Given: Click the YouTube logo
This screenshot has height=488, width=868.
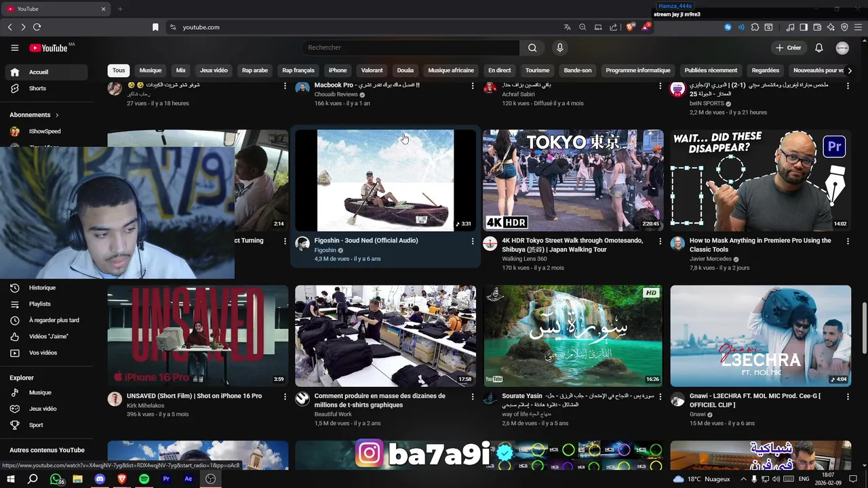Looking at the screenshot, I should [x=48, y=48].
